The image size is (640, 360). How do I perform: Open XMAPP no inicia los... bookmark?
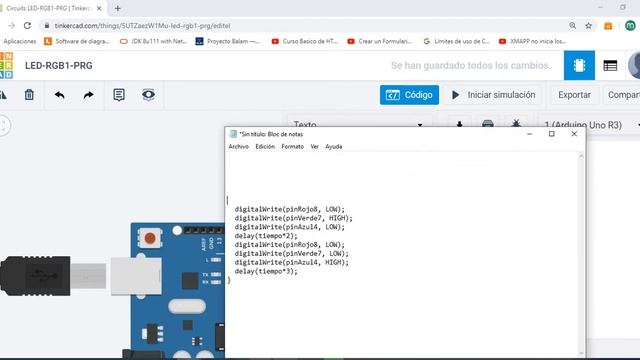tap(533, 41)
